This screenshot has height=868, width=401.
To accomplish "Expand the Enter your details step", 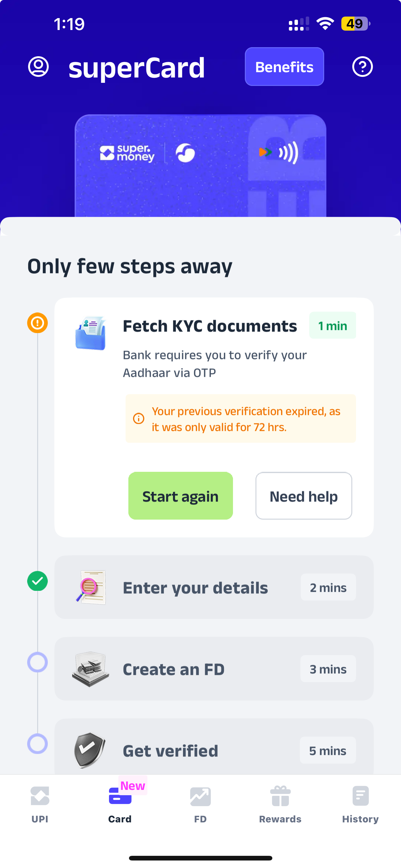I will [x=214, y=587].
